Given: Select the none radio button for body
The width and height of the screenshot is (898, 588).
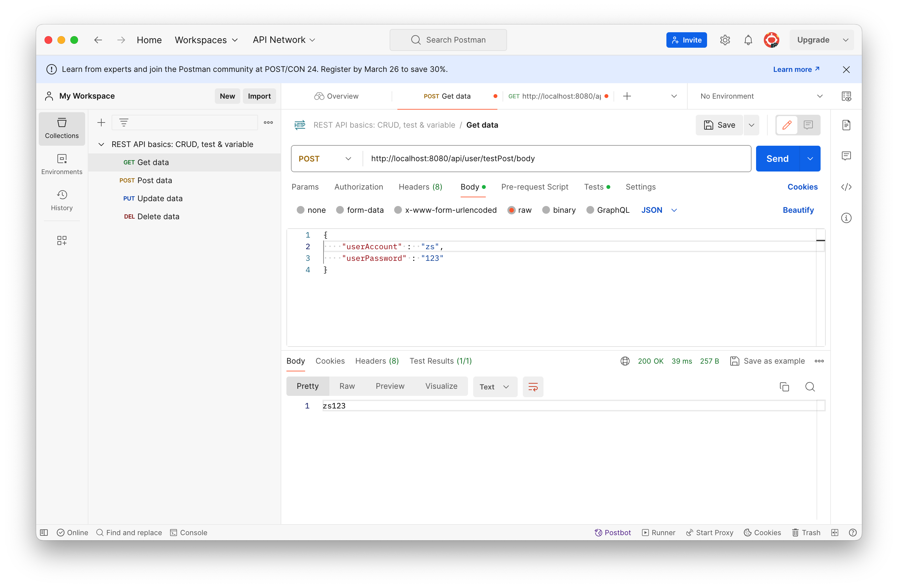Looking at the screenshot, I should click(301, 210).
